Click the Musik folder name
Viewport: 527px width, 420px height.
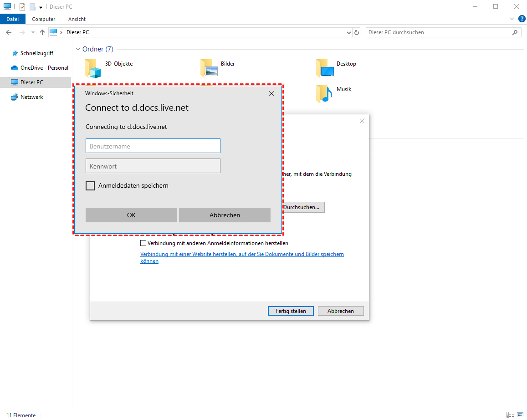click(x=344, y=89)
